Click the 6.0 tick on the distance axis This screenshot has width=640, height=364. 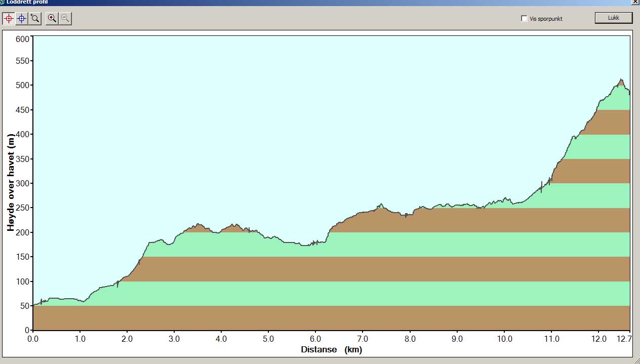[315, 339]
